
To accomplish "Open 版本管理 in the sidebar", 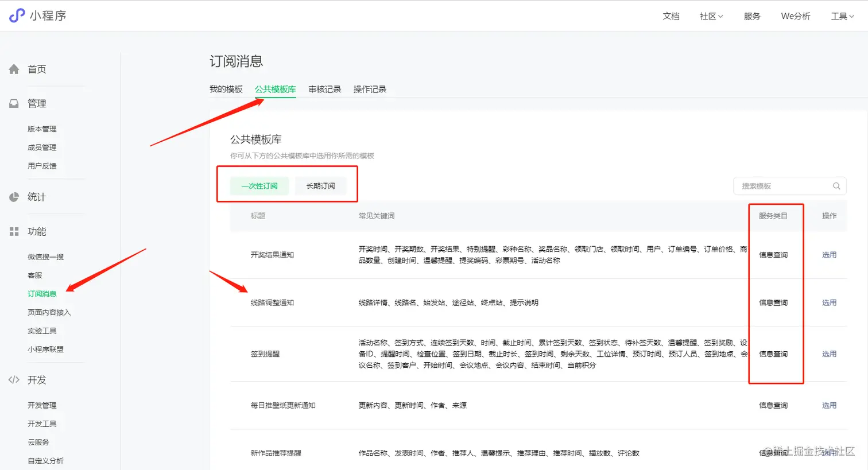I will [x=42, y=129].
